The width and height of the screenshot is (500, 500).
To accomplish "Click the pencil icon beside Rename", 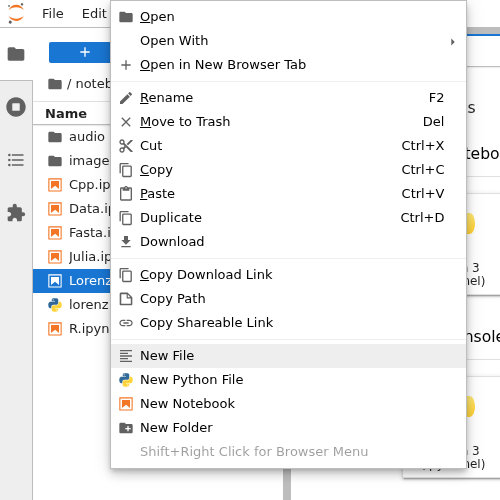I will click(126, 98).
